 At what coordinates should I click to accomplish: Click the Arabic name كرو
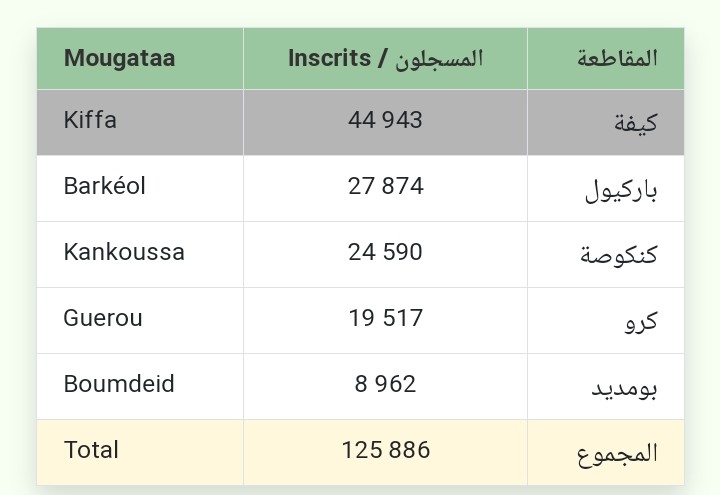638,322
